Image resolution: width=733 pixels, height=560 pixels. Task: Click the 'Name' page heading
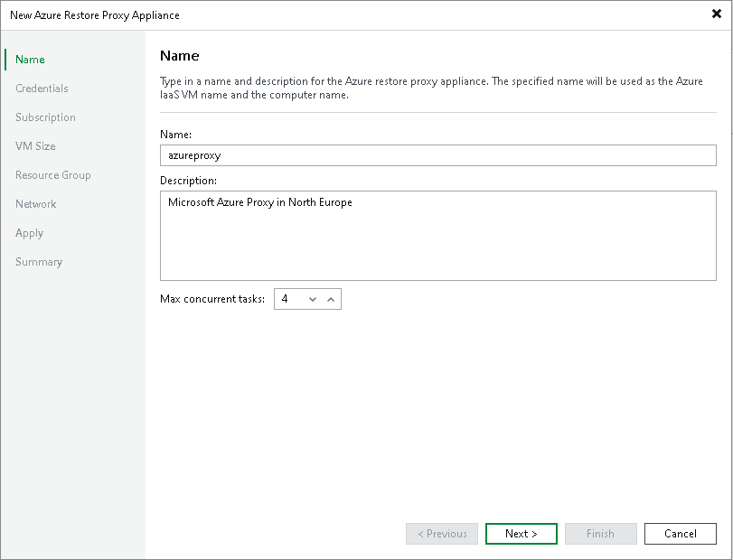click(180, 56)
